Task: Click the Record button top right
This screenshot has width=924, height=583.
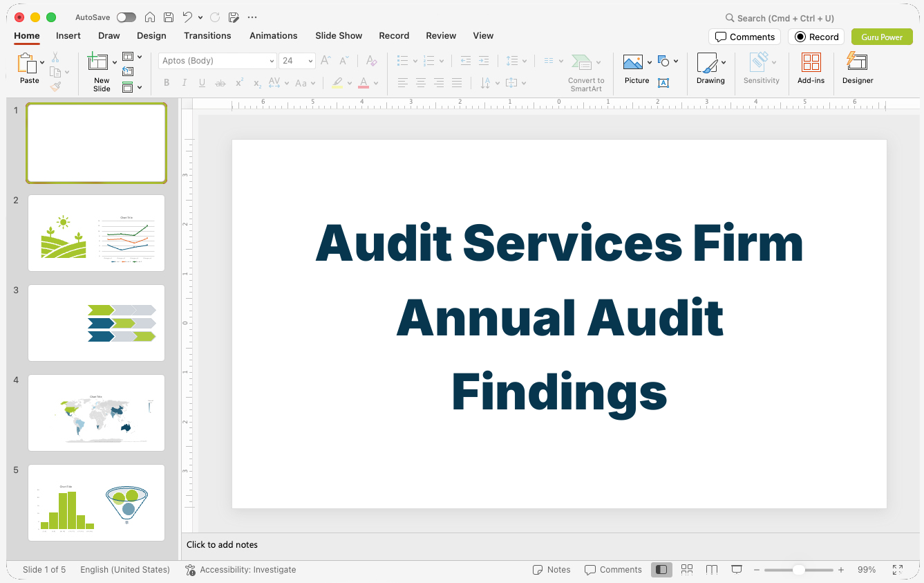Action: tap(816, 37)
